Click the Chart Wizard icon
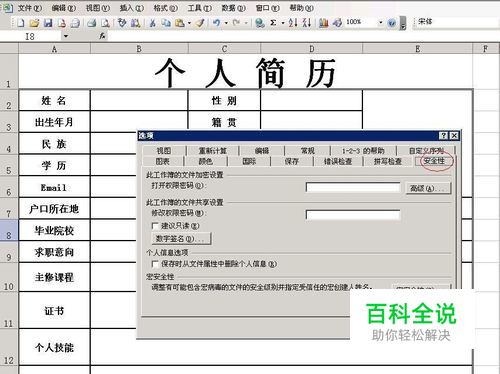Image resolution: width=500 pixels, height=374 pixels. click(x=323, y=23)
